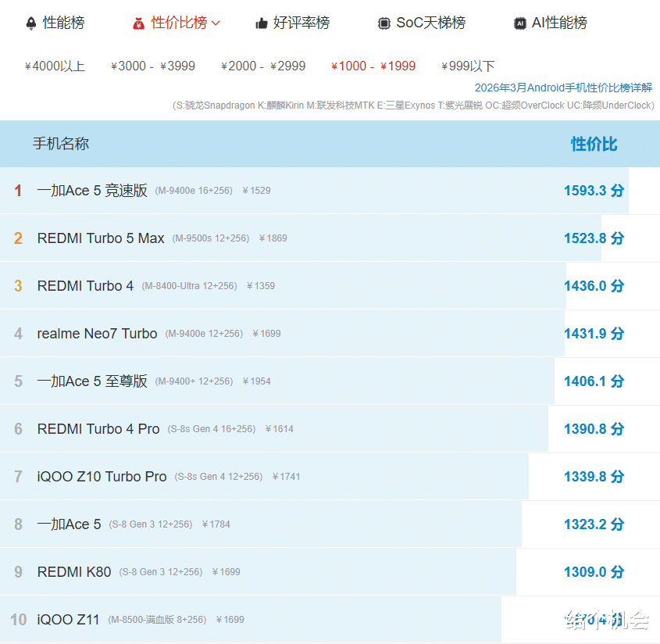Filter by ¥4000以上 price range
The height and width of the screenshot is (644, 660).
pos(55,66)
